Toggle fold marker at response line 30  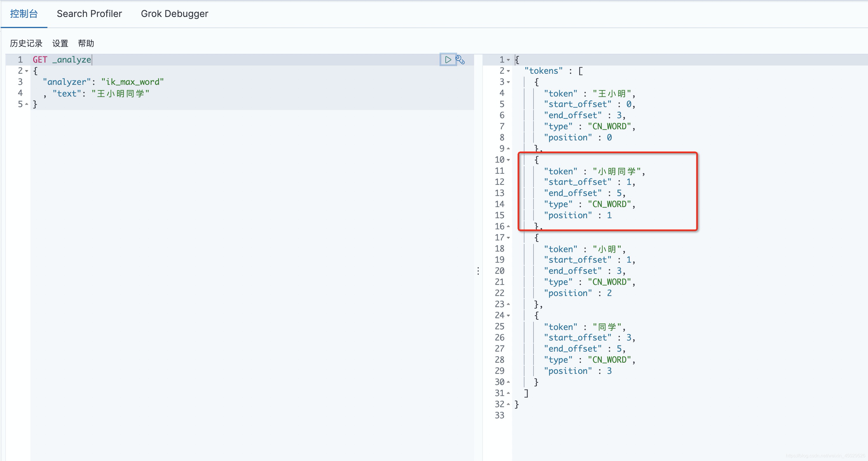click(x=508, y=382)
